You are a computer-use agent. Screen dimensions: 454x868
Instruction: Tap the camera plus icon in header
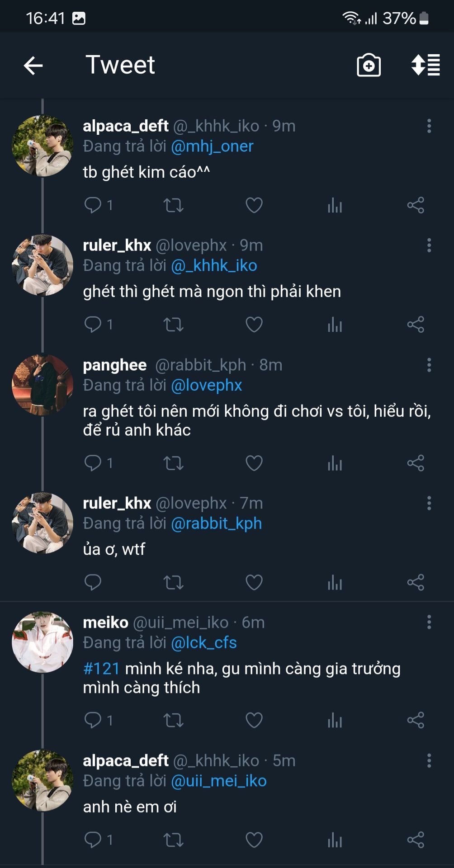[x=369, y=66]
